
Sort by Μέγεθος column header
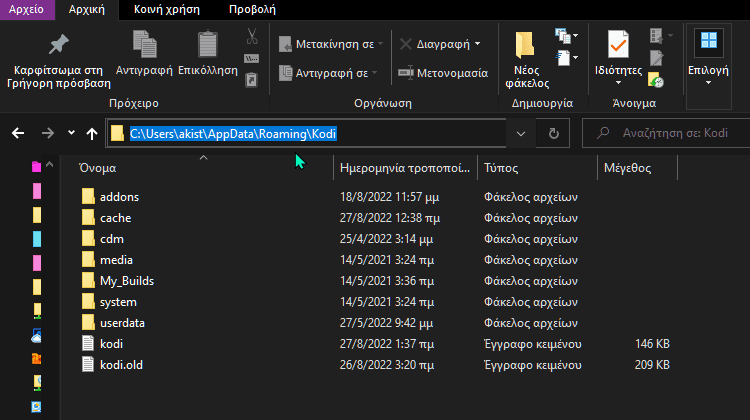point(627,168)
